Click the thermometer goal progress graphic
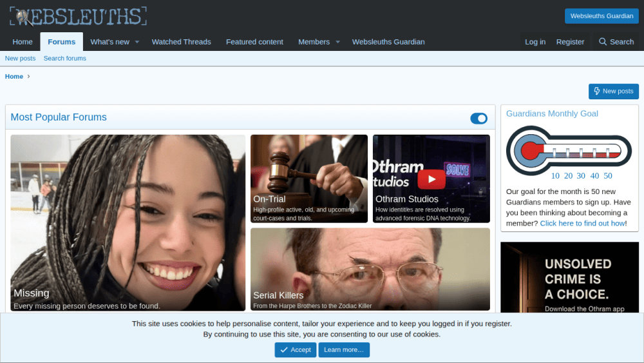The image size is (644, 363). coord(569,152)
